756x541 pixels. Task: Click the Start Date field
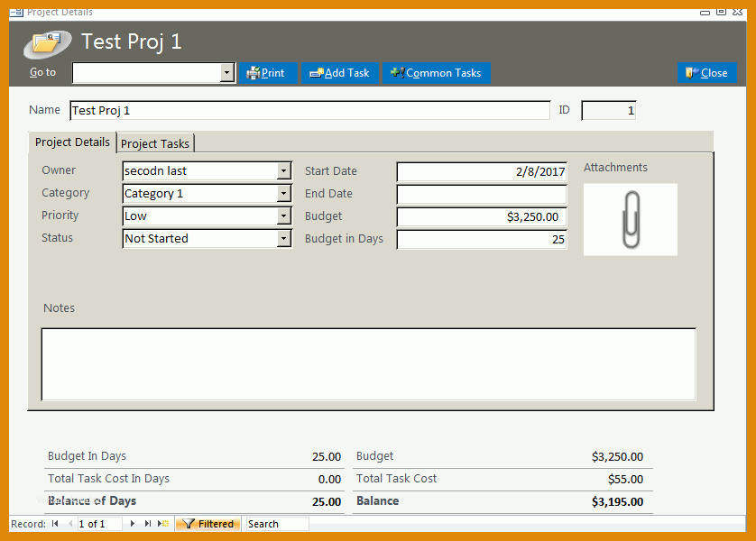pyautogui.click(x=482, y=171)
